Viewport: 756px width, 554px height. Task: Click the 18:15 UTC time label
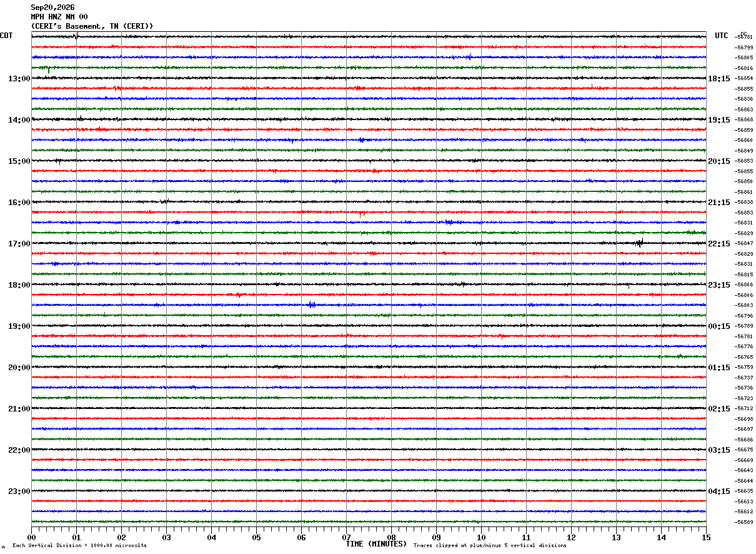[x=719, y=79]
